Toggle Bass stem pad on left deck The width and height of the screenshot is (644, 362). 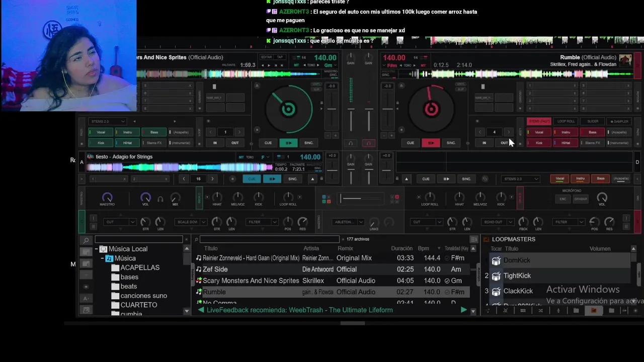pos(154,132)
